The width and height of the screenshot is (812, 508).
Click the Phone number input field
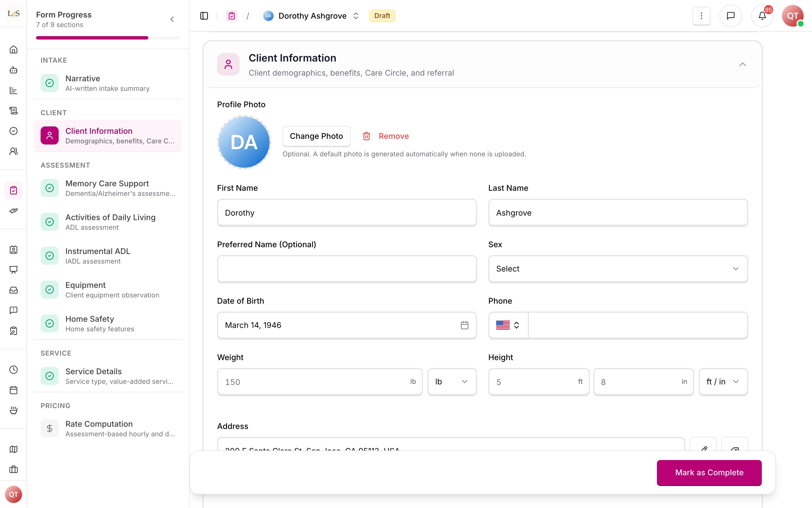[638, 325]
